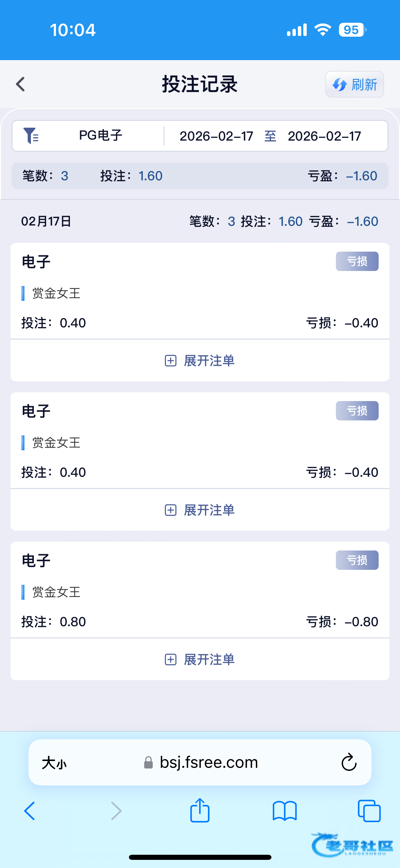The height and width of the screenshot is (868, 400).
Task: Click the 刷新 refresh button
Action: [355, 85]
